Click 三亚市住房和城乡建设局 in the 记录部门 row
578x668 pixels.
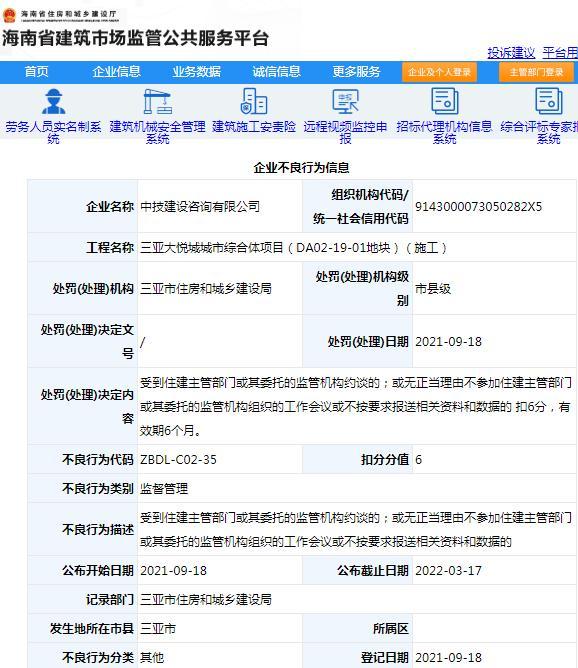[x=206, y=599]
